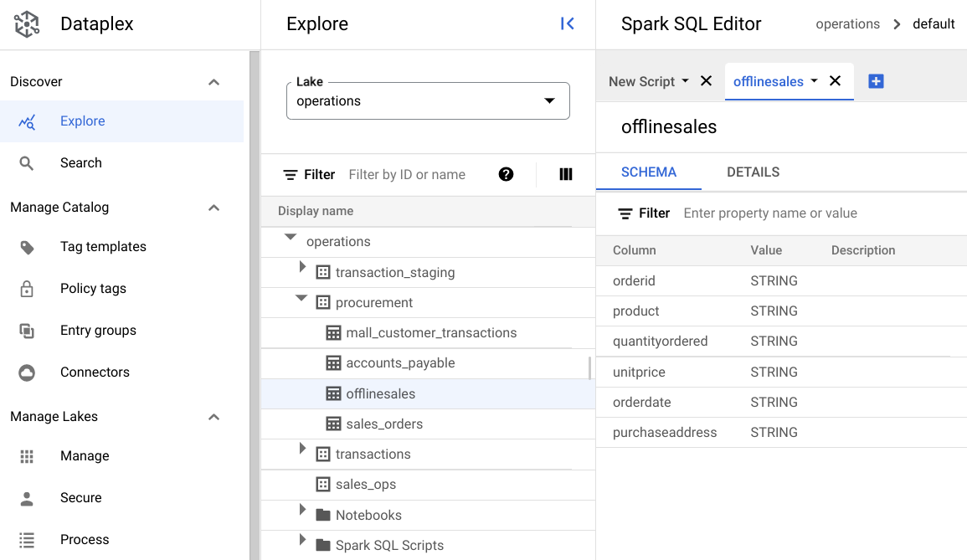967x560 pixels.
Task: Click the Connectors cloud icon
Action: point(27,372)
